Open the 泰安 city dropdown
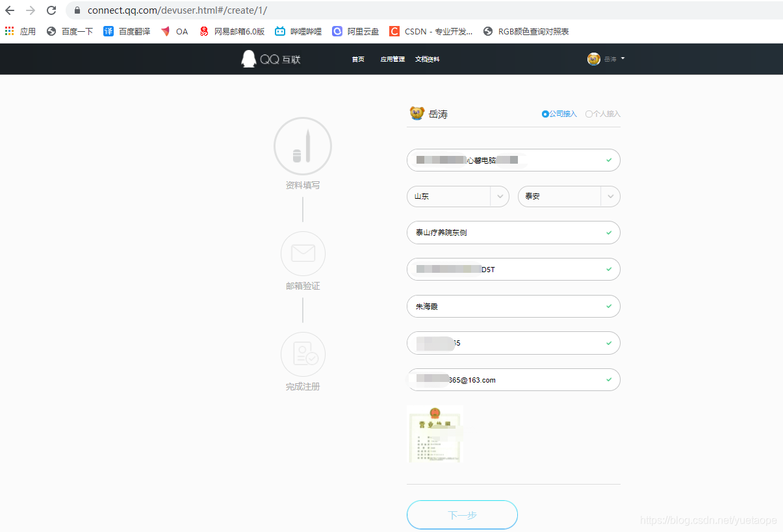Image resolution: width=783 pixels, height=532 pixels. point(569,196)
